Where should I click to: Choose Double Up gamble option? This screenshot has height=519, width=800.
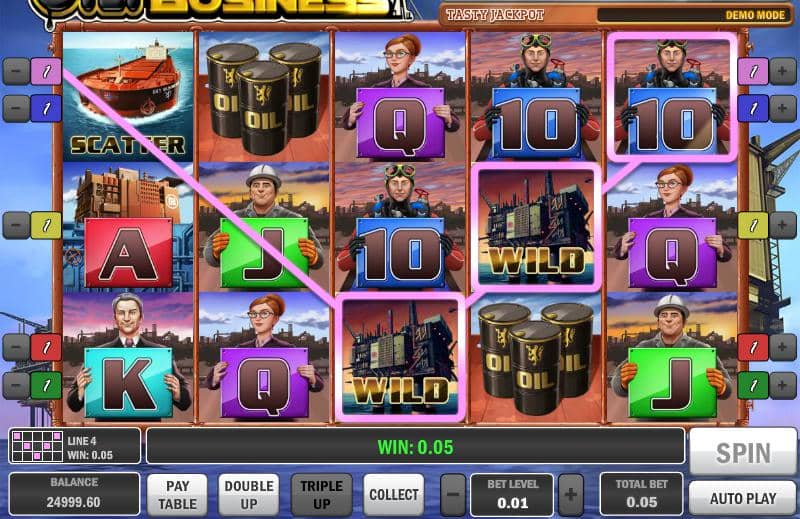(x=249, y=495)
